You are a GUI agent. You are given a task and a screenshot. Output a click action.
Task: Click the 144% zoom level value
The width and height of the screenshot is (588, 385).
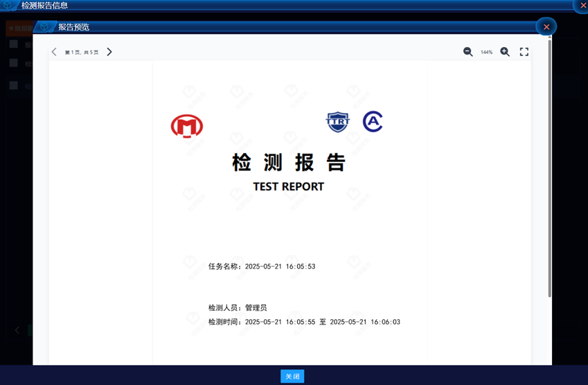coord(486,52)
